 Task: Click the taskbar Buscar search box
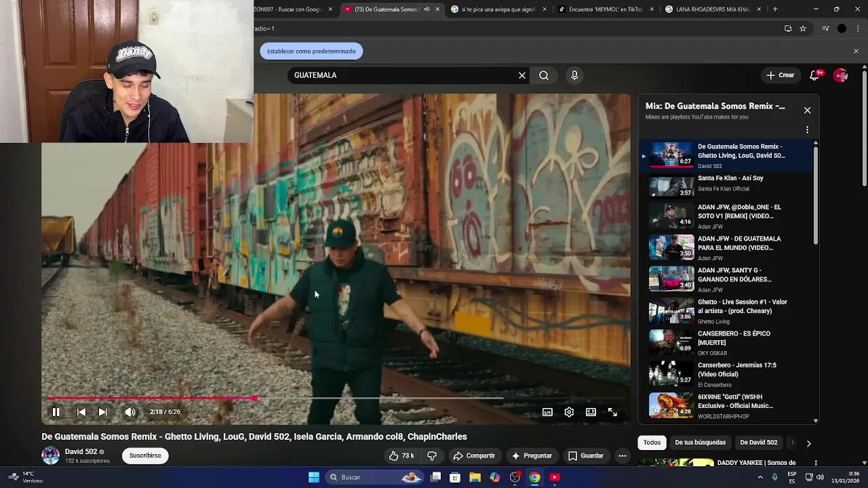[x=374, y=477]
